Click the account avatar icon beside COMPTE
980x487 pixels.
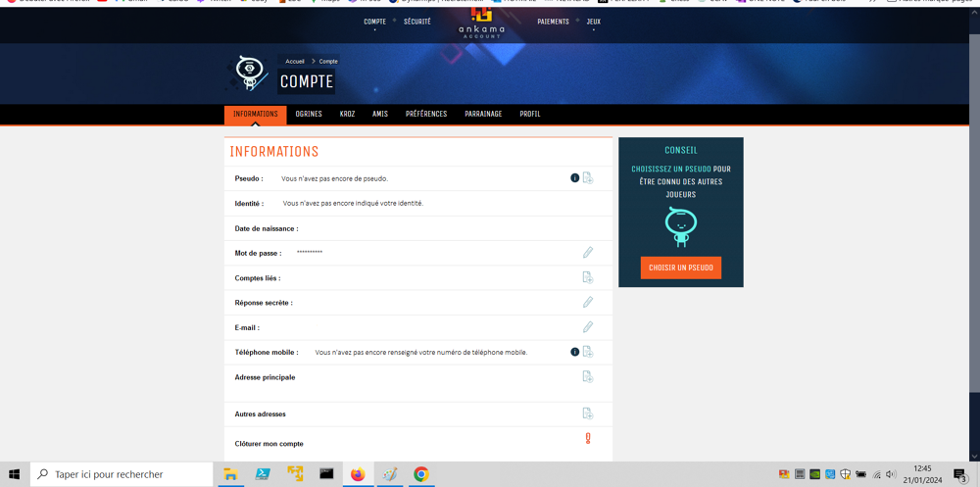[248, 73]
